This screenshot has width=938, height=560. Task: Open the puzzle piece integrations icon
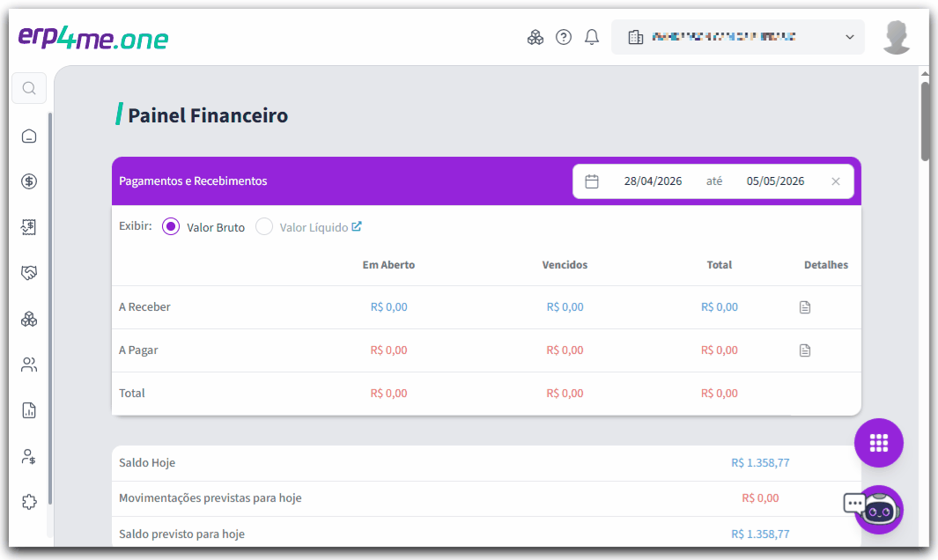tap(29, 502)
